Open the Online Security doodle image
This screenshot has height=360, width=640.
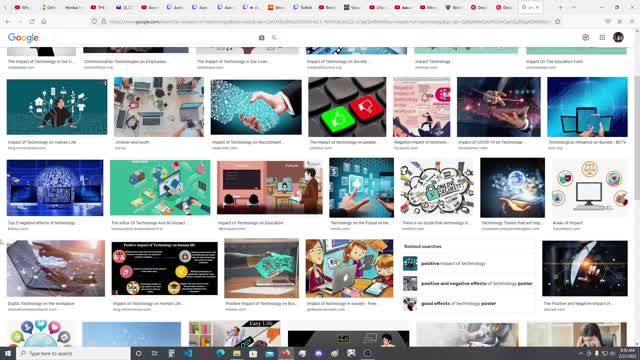coord(437,188)
